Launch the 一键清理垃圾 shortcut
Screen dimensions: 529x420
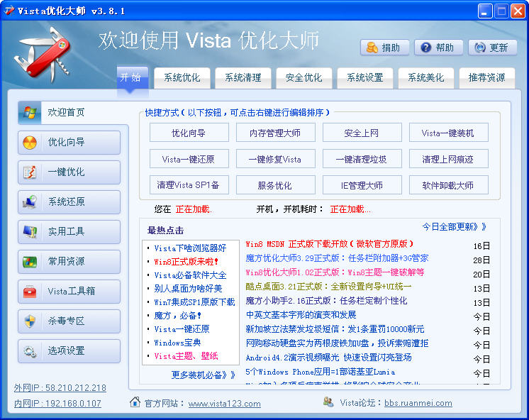pos(362,159)
